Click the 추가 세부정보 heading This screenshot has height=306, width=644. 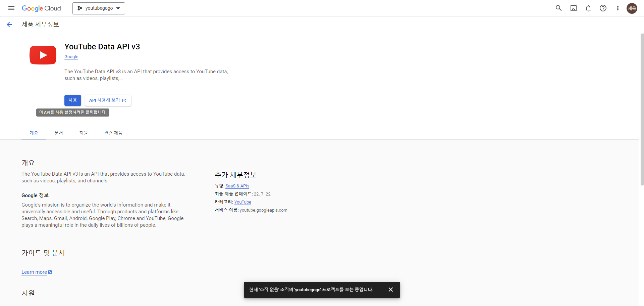click(235, 175)
